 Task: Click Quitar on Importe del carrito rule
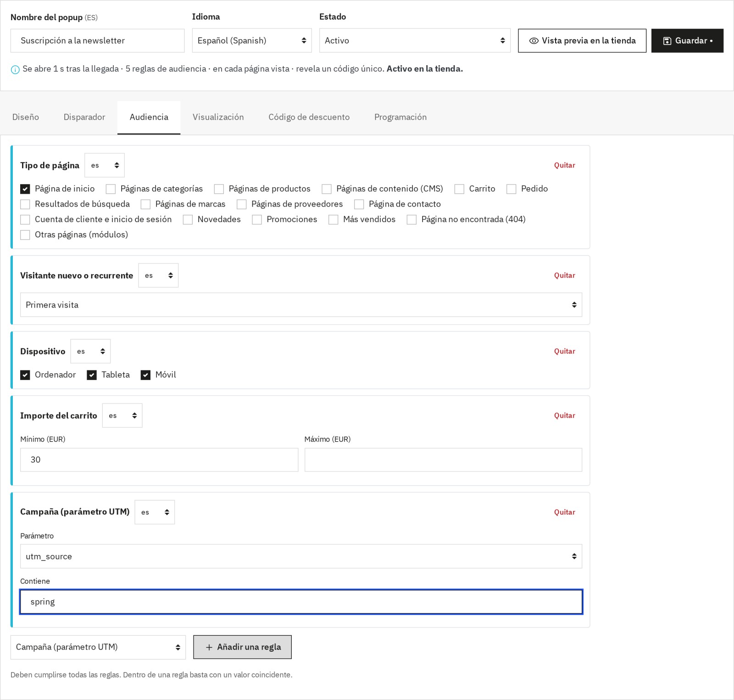pyautogui.click(x=564, y=415)
